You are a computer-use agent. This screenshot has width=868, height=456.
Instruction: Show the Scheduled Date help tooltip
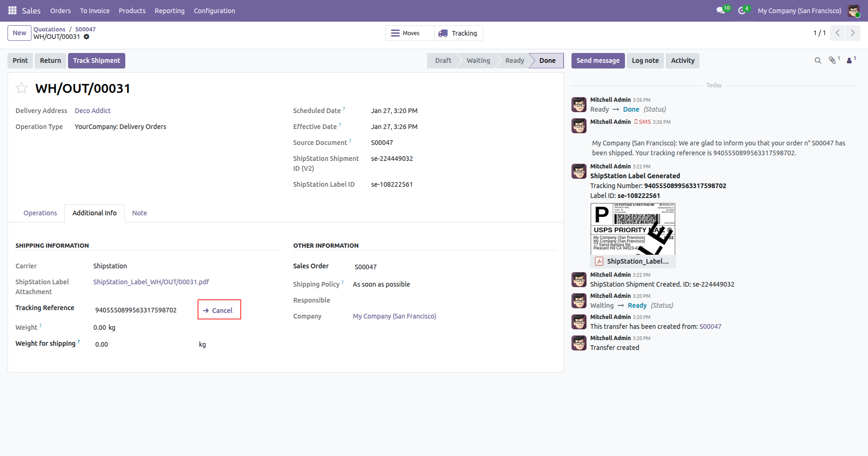pos(344,109)
